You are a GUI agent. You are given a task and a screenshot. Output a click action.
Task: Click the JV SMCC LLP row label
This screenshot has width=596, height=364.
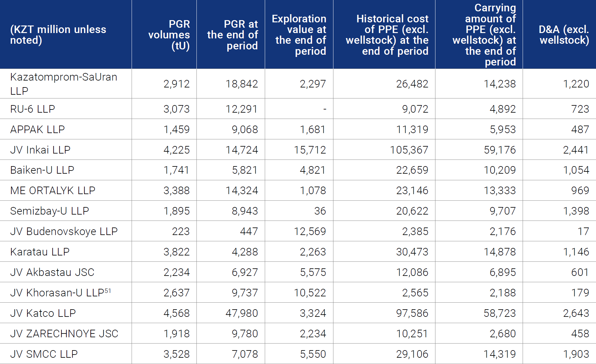44,354
